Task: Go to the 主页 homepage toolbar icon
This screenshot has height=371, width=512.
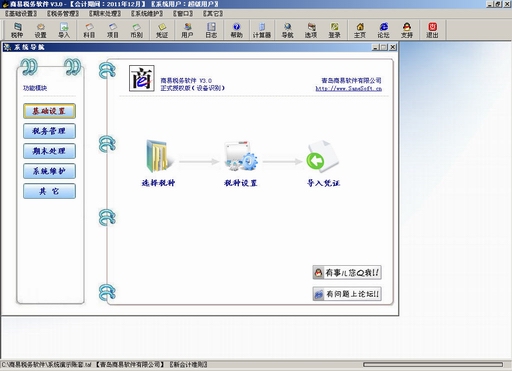Action: (x=360, y=30)
